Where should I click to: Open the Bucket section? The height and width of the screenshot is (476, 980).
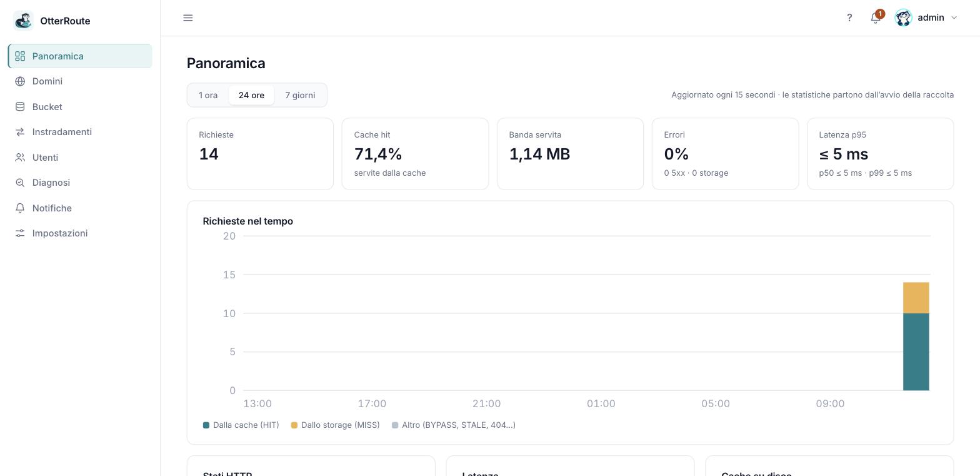80,107
